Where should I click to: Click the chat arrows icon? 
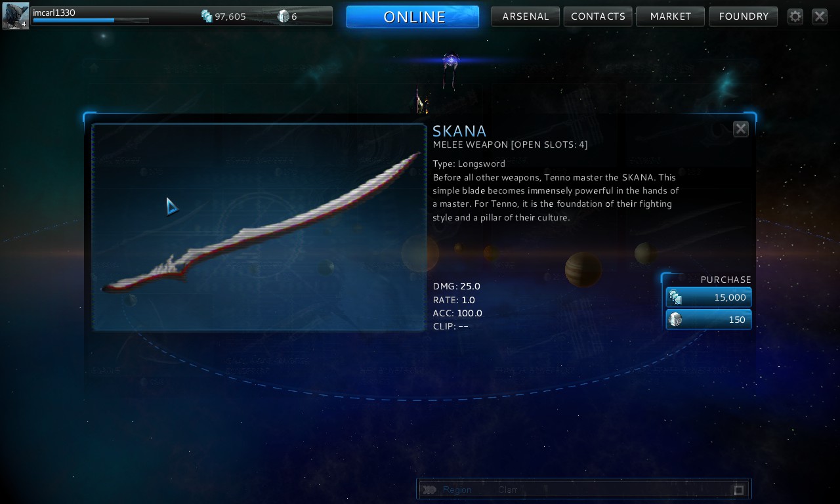click(x=429, y=490)
